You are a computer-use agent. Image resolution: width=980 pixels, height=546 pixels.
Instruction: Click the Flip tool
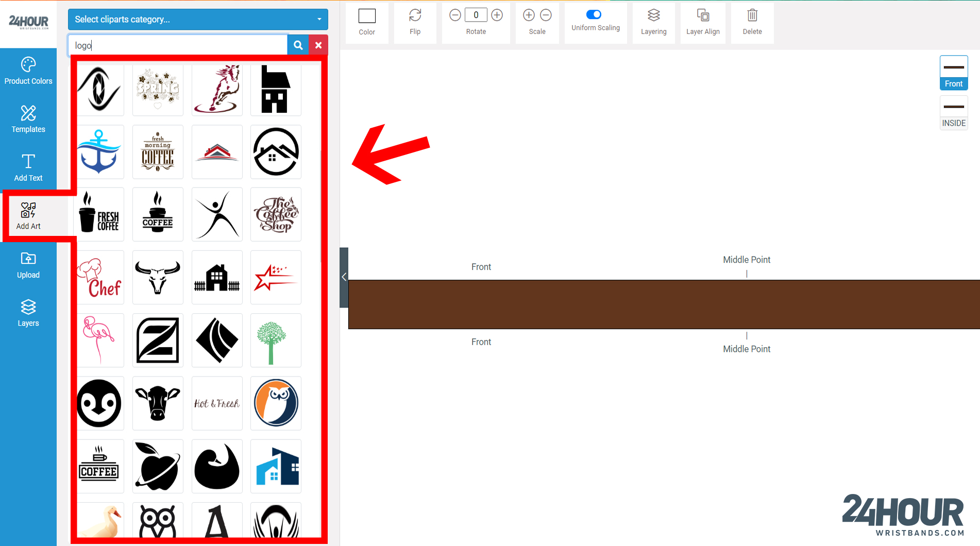click(x=415, y=22)
